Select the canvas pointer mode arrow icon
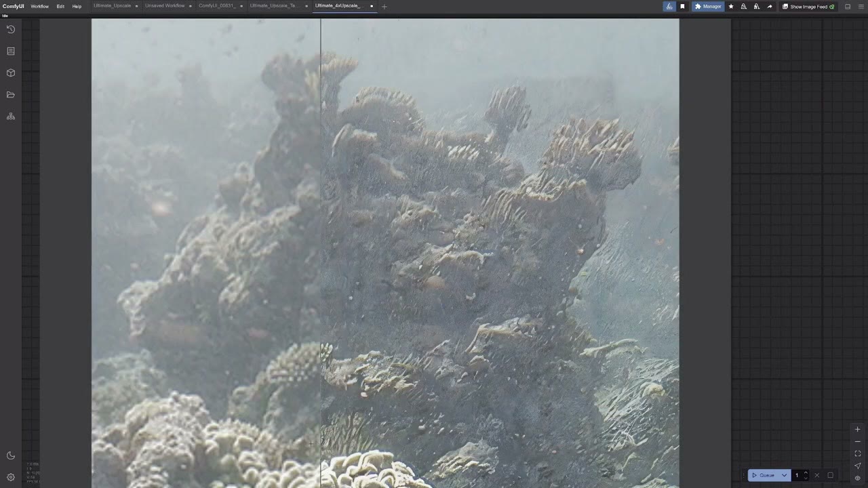 [857, 466]
